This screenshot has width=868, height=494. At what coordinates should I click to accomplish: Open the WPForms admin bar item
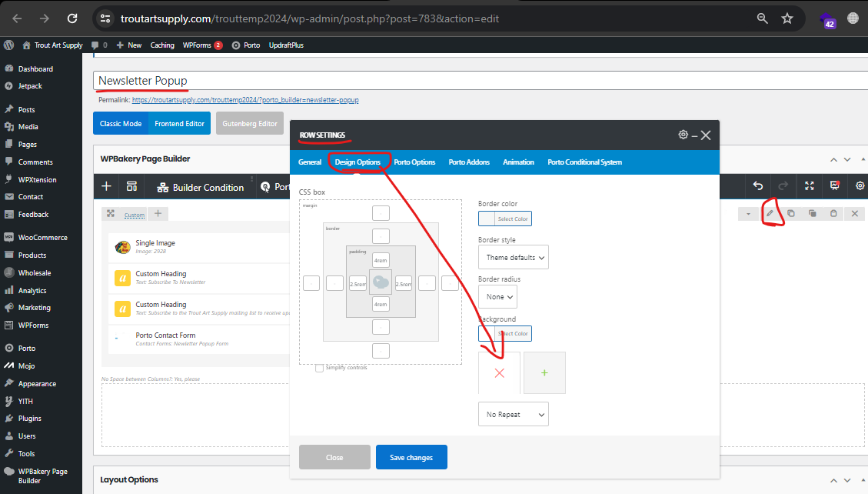tap(203, 45)
